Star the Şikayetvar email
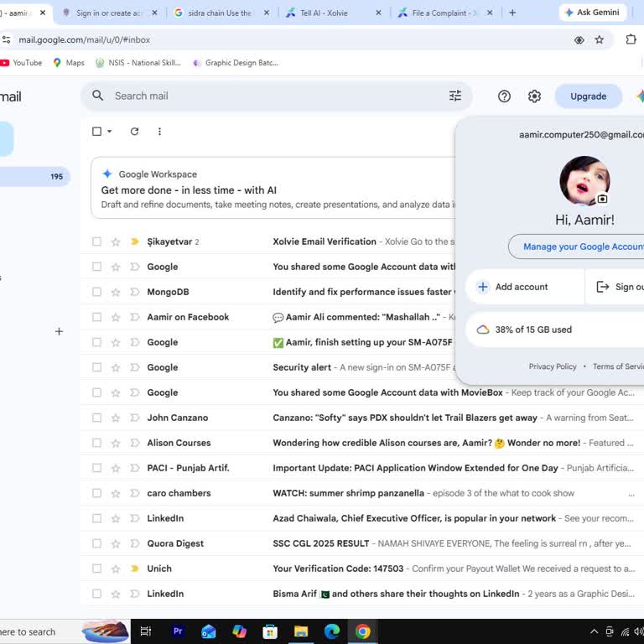Screen dimensions: 644x644 (x=116, y=241)
